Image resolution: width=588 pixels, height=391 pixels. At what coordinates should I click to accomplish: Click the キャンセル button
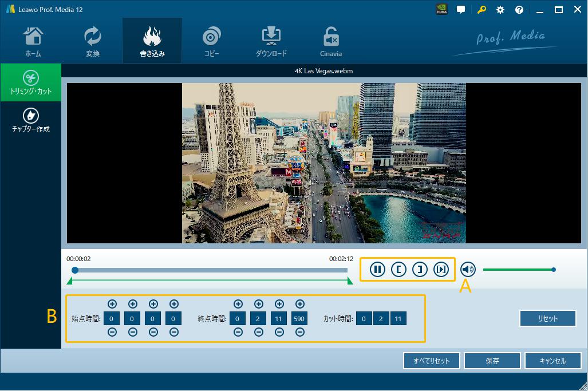[x=553, y=361]
